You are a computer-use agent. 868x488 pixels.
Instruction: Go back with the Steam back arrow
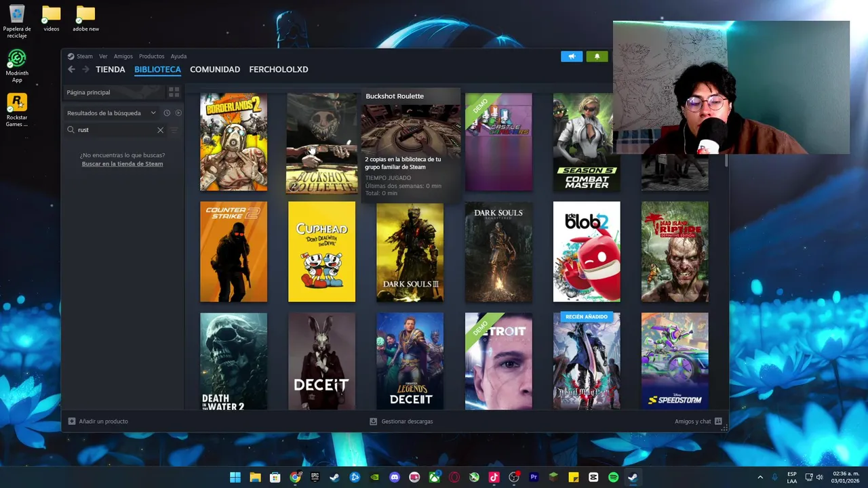71,69
